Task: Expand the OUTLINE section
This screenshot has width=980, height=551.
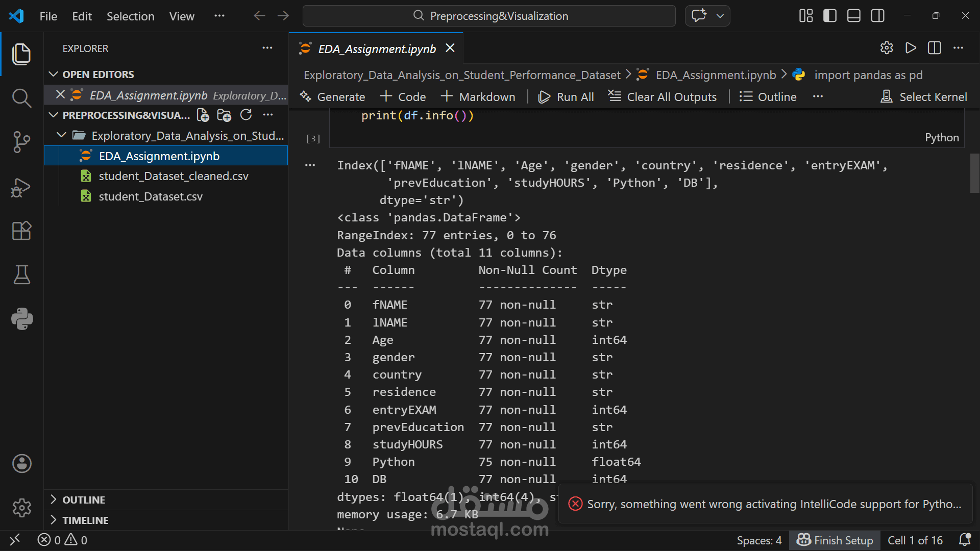Action: [84, 500]
